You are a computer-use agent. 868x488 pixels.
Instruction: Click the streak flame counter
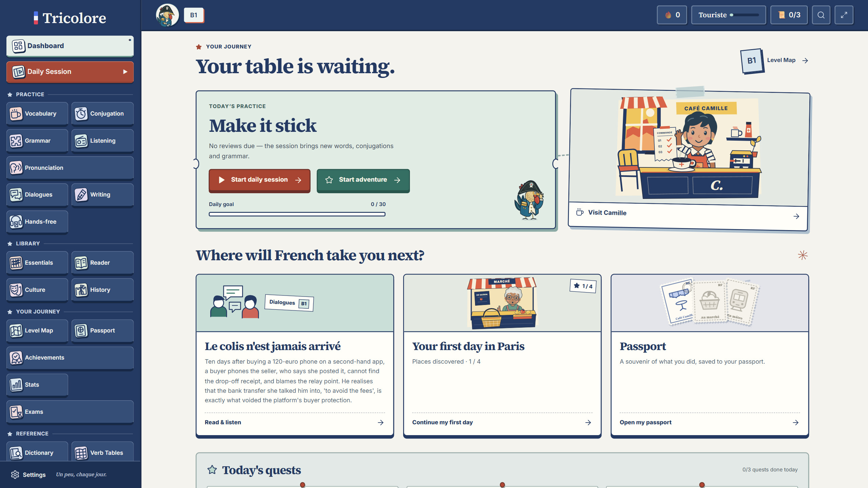coord(672,15)
